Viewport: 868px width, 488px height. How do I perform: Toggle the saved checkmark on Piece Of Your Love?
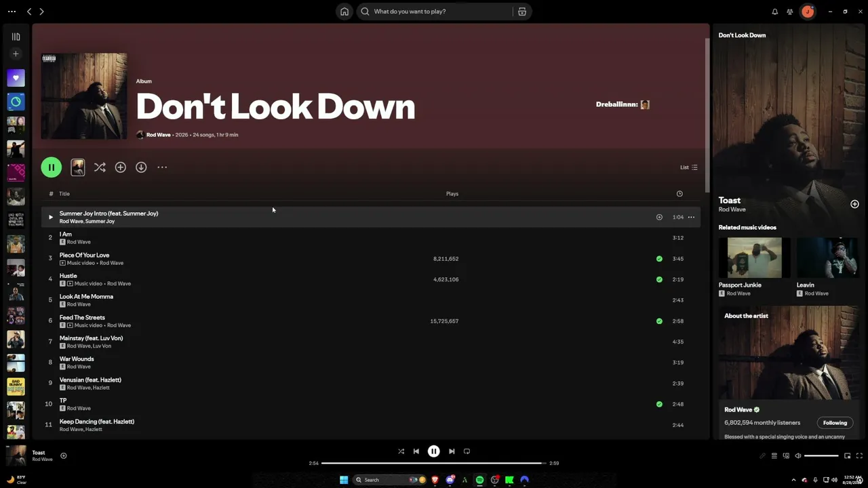659,259
